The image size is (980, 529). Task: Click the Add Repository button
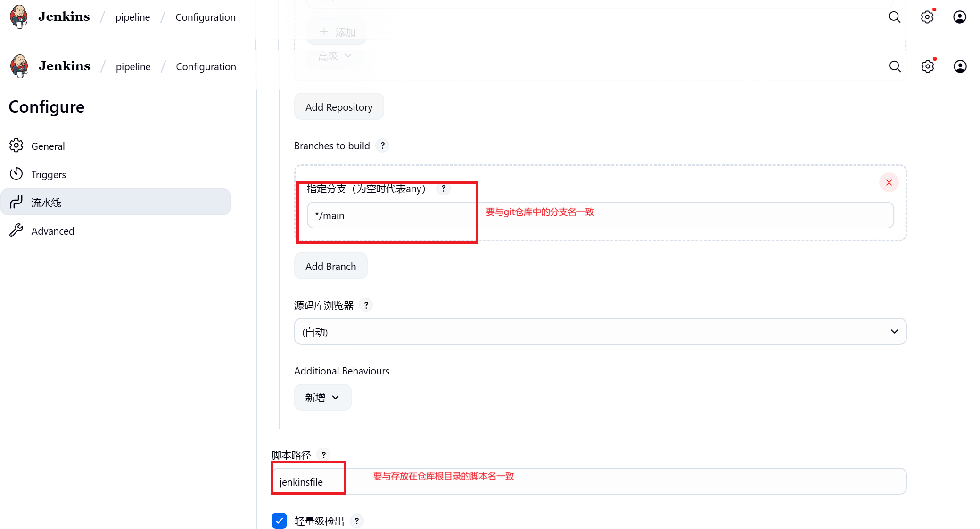point(338,107)
